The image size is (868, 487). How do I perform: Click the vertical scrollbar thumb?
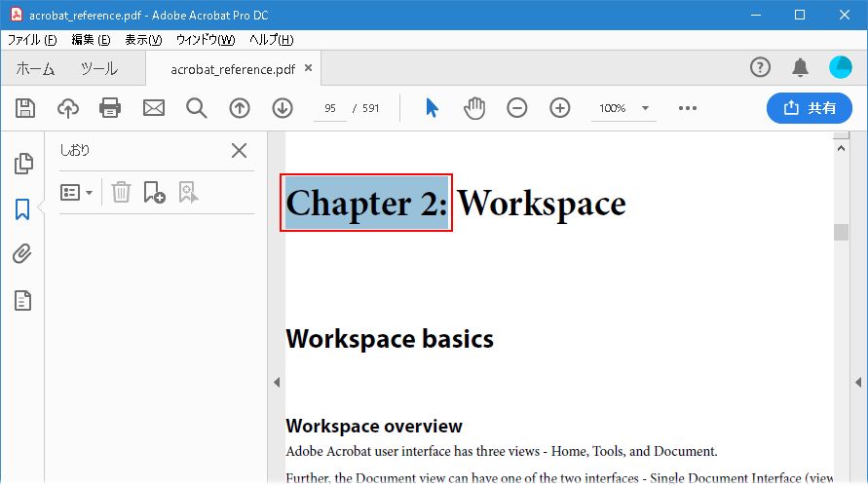coord(841,232)
